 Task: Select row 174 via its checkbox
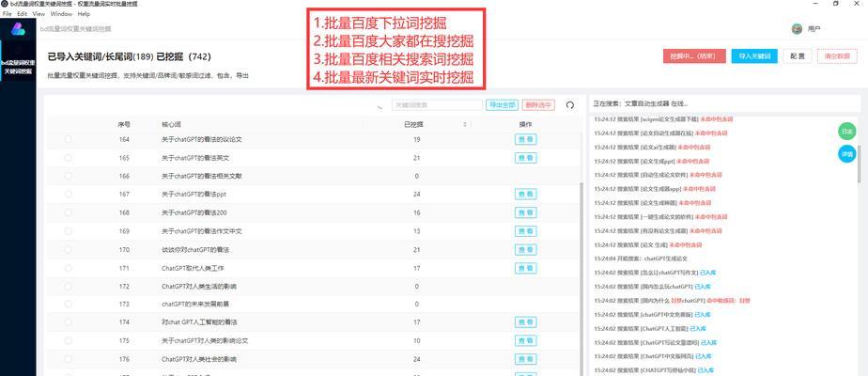tap(68, 322)
